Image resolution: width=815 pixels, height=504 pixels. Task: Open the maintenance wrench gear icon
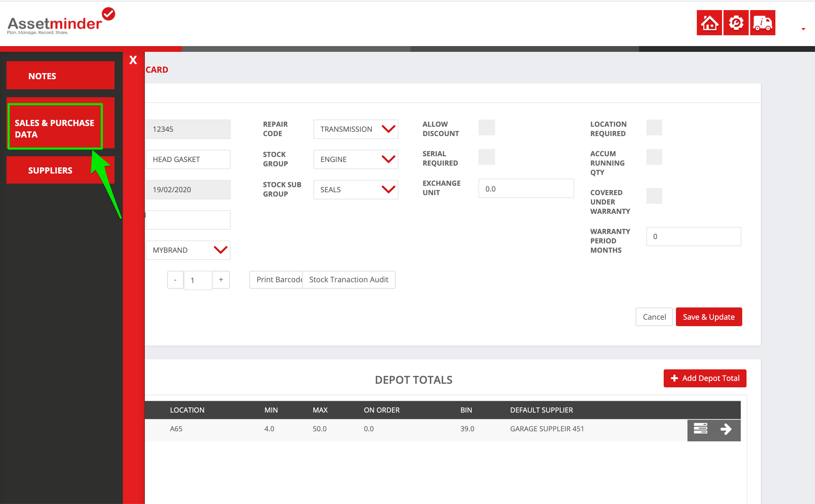(x=736, y=23)
